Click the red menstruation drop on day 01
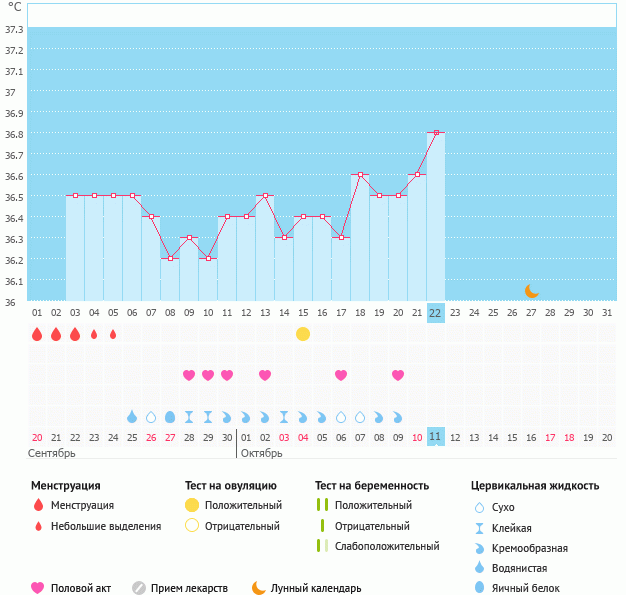The width and height of the screenshot is (626, 595). pos(37,334)
